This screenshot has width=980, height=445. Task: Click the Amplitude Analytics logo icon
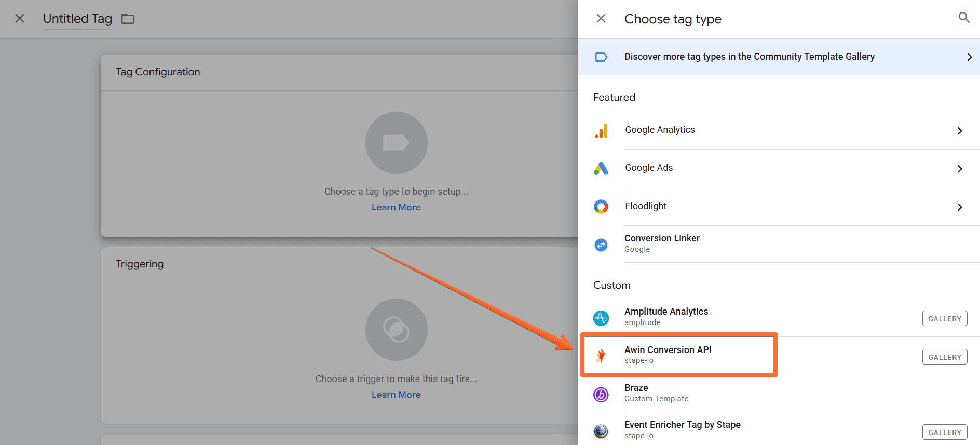coord(601,318)
